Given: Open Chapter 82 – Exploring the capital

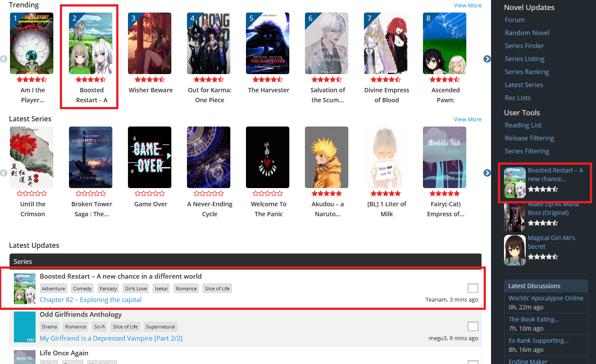Looking at the screenshot, I should 91,300.
